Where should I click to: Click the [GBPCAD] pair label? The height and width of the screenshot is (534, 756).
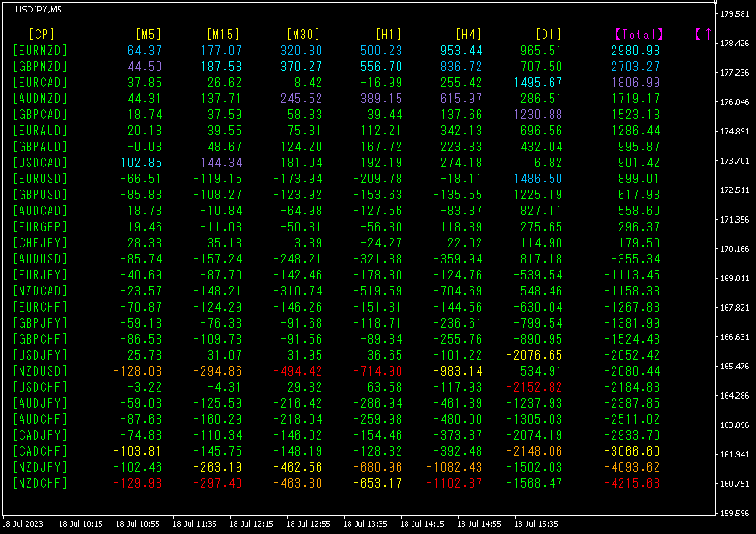40,115
